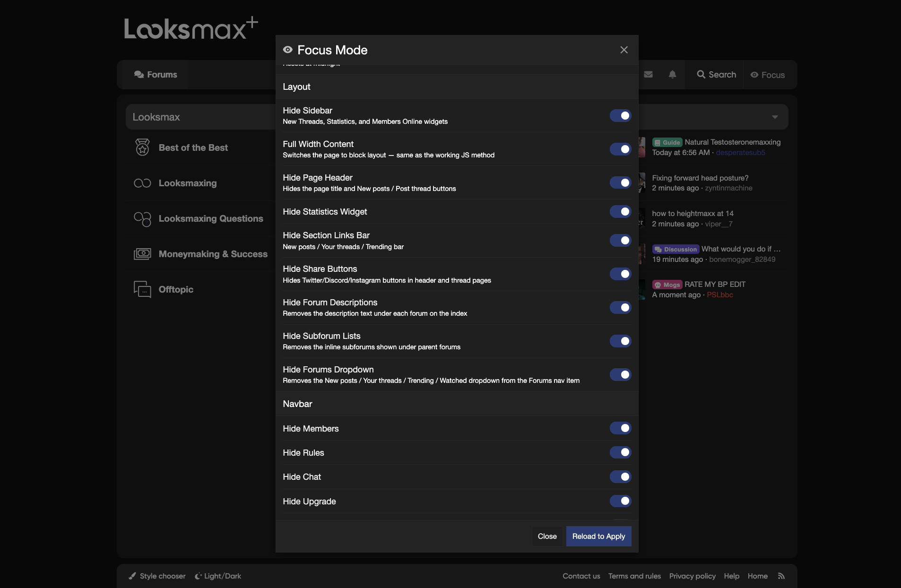The image size is (901, 588).
Task: Switch theme via Light/Dark link
Action: pyautogui.click(x=218, y=576)
